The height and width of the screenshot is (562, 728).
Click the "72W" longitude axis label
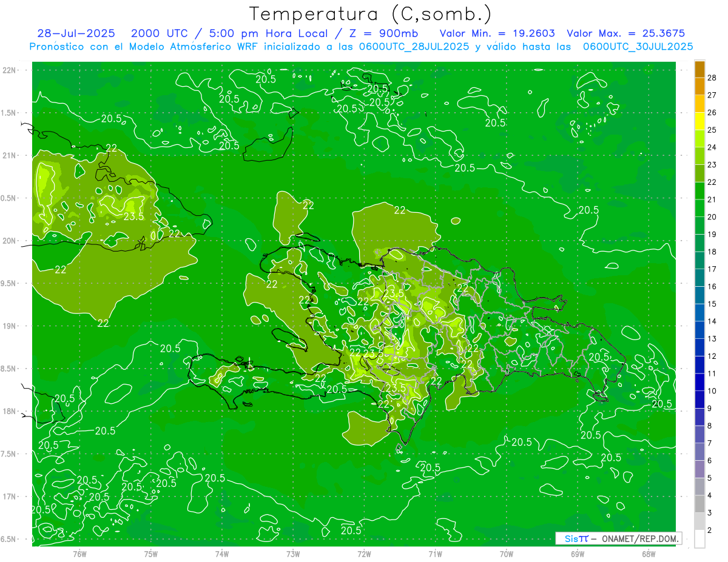pos(364,554)
